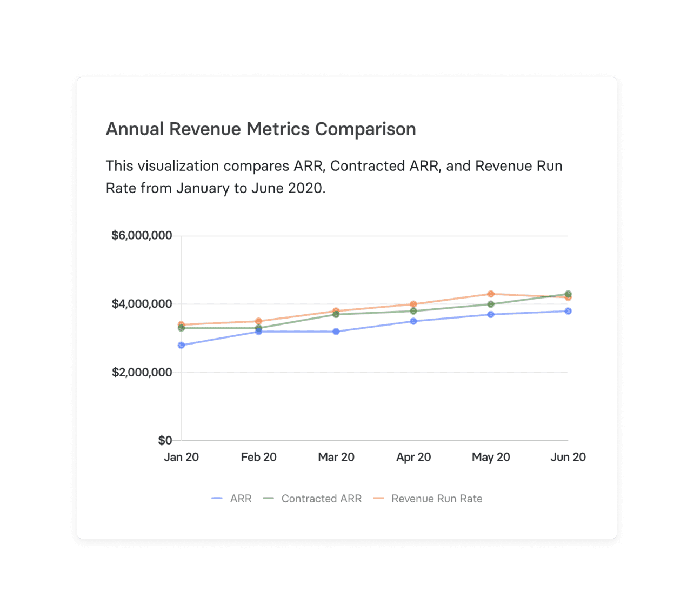Click the Contracted ARR legend marker
Viewport: 694px width, 616px height.
(268, 498)
